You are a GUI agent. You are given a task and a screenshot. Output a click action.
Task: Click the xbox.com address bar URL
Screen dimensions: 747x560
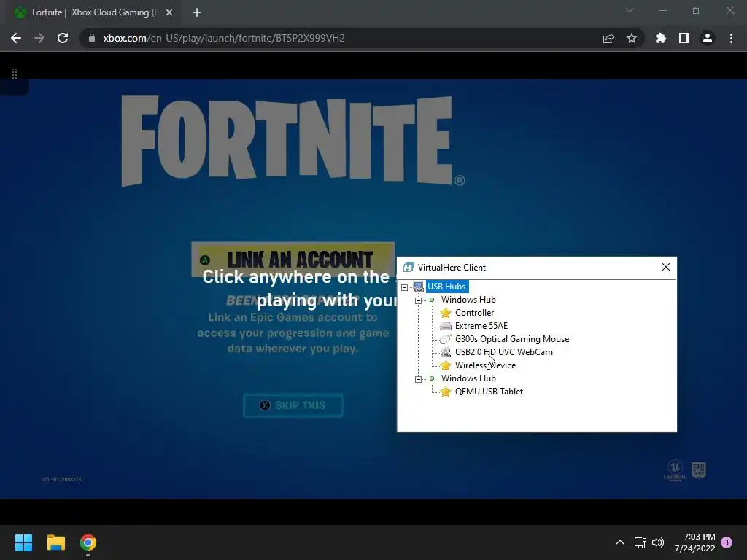[x=224, y=38]
